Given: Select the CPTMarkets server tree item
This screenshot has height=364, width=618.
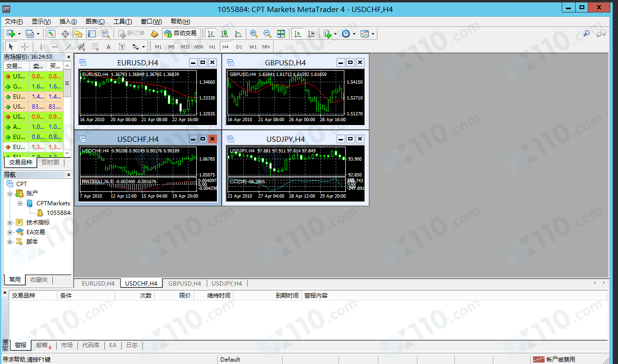Looking at the screenshot, I should click(48, 203).
